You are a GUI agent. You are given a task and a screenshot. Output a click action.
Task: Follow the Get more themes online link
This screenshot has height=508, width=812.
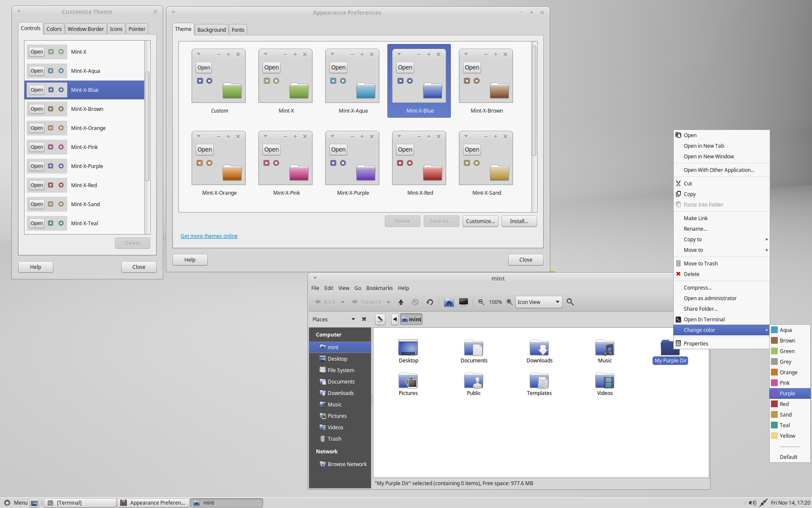click(209, 236)
